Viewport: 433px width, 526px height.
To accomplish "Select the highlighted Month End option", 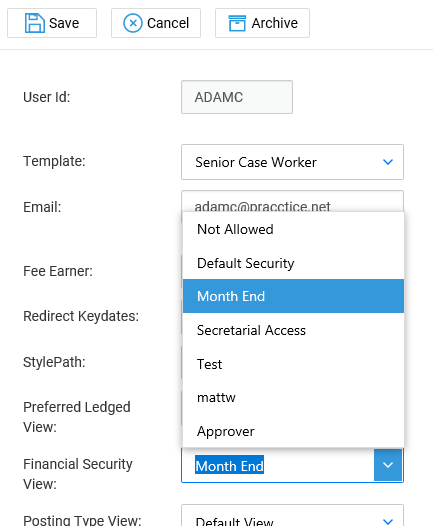I will point(293,296).
